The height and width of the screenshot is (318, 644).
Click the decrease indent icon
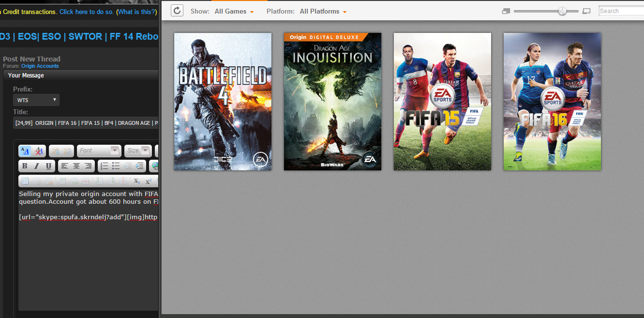(x=128, y=166)
